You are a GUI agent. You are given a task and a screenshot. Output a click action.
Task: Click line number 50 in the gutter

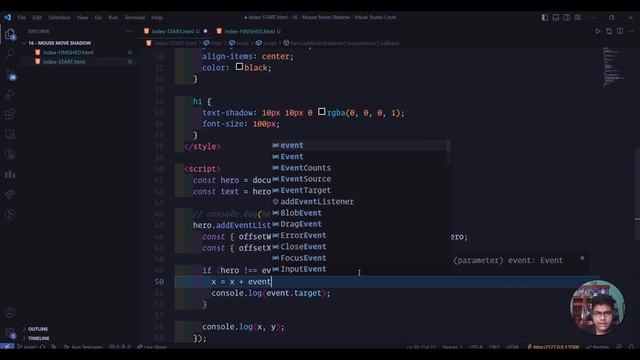click(159, 282)
